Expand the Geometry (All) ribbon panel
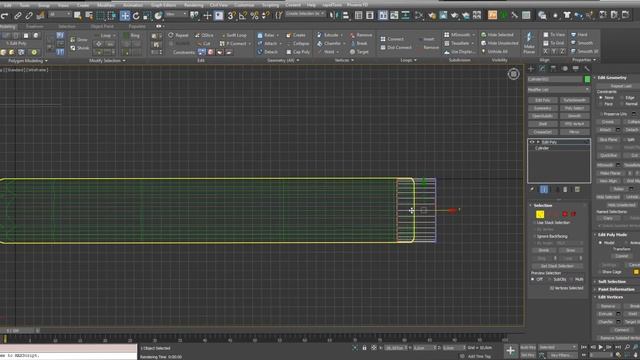The width and height of the screenshot is (640, 360). pos(283,60)
